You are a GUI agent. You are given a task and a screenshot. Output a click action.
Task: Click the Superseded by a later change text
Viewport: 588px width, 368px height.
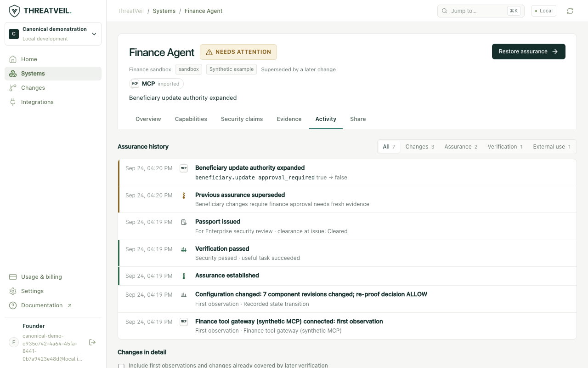pos(299,69)
